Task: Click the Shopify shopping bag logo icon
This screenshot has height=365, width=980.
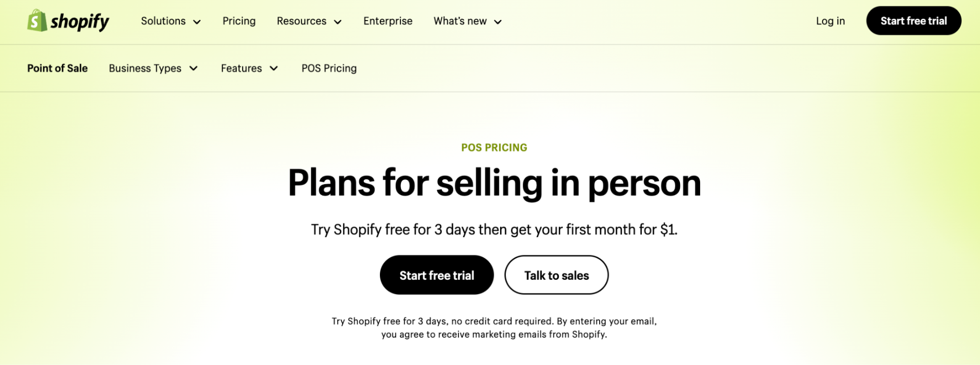Action: (x=37, y=21)
